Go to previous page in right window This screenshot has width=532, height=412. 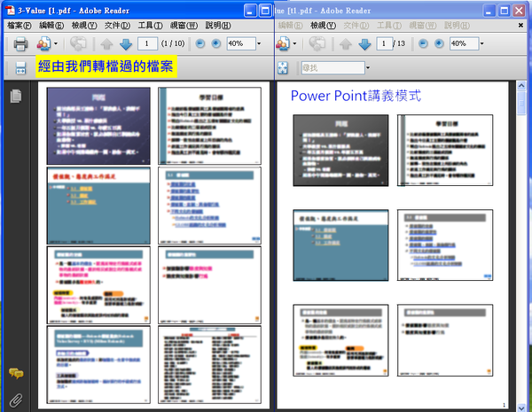tap(346, 43)
